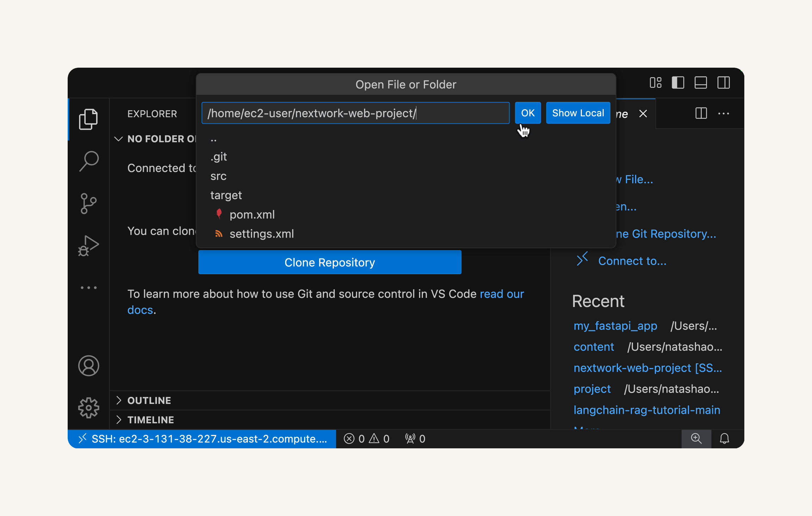This screenshot has width=812, height=516.
Task: Open notifications bell in status bar
Action: point(724,439)
